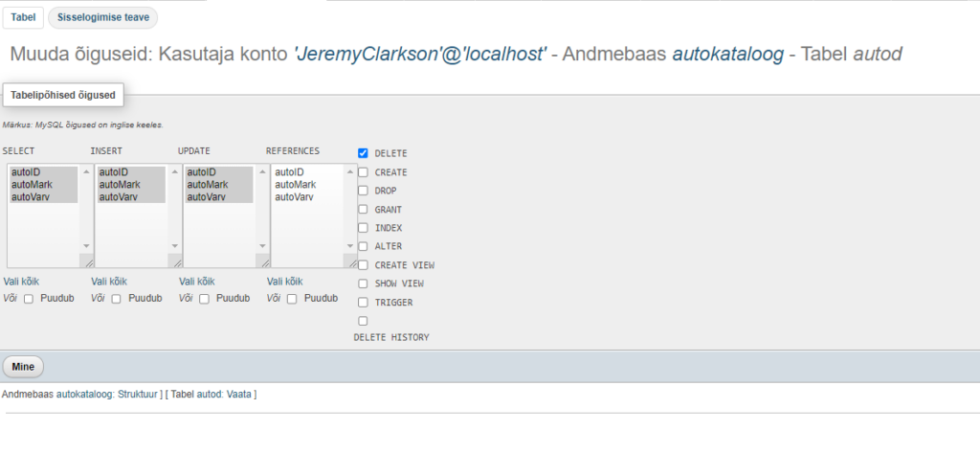Enable CREATE VIEW privilege
The image size is (980, 454).
pos(363,265)
